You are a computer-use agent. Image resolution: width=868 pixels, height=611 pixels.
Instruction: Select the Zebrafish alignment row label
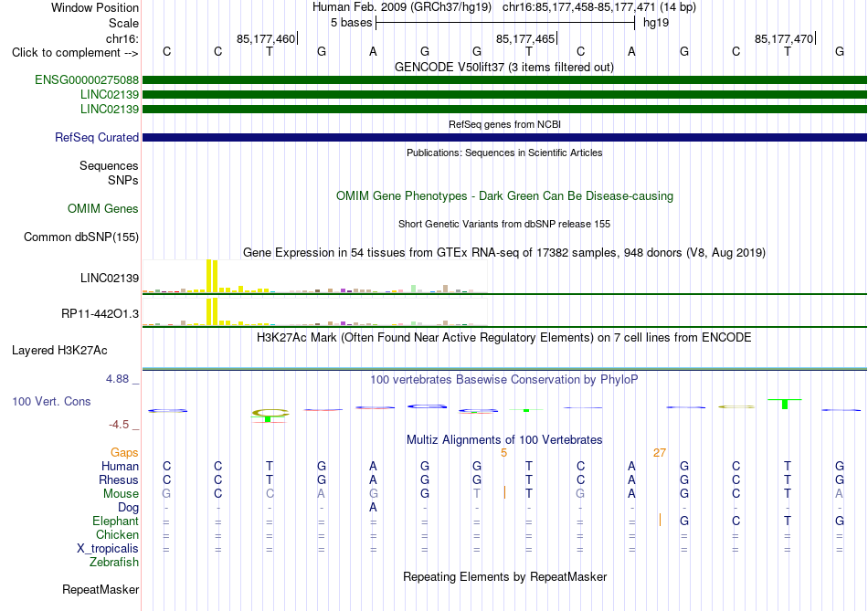(x=114, y=562)
